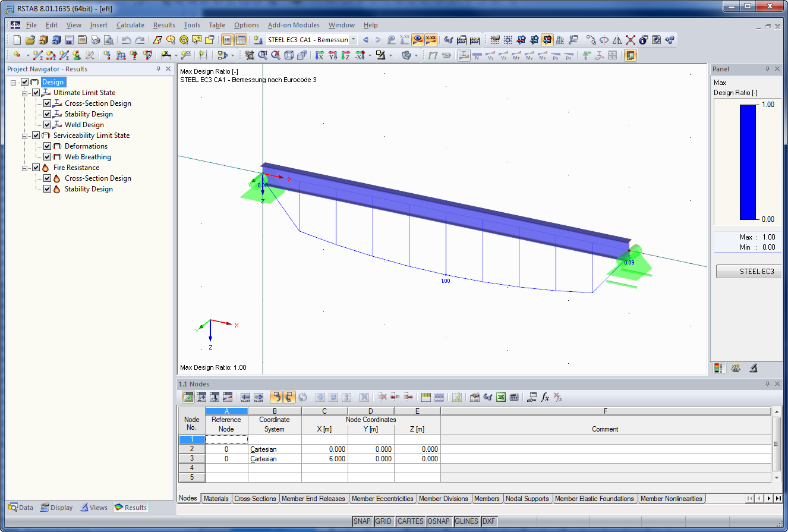Disable the Deformations checkbox
This screenshot has height=532, width=788.
point(46,146)
